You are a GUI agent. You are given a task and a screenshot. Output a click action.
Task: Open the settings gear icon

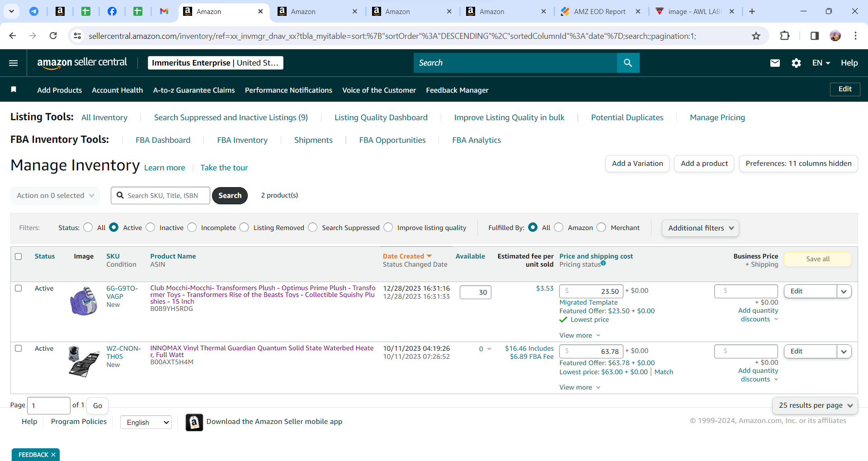pos(796,63)
